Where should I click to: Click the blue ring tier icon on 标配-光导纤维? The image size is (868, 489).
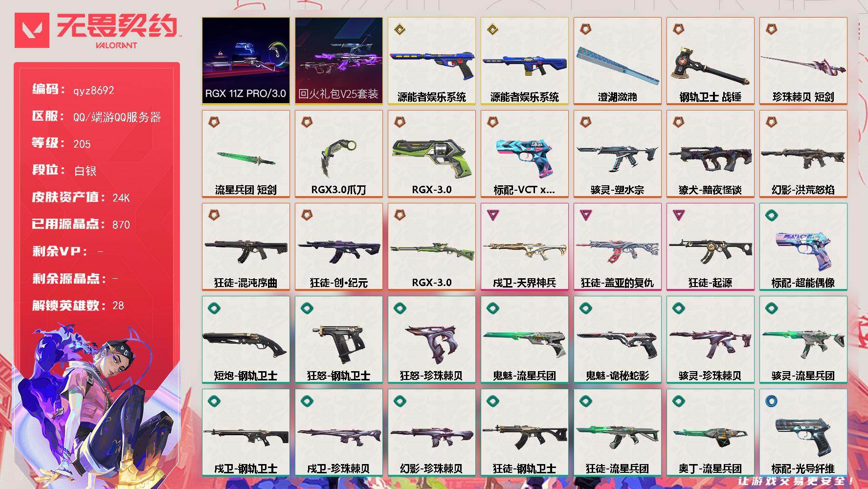click(x=771, y=400)
